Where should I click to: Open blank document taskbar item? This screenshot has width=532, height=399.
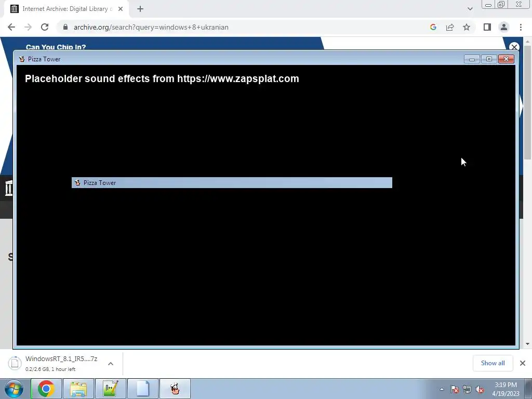coord(143,389)
